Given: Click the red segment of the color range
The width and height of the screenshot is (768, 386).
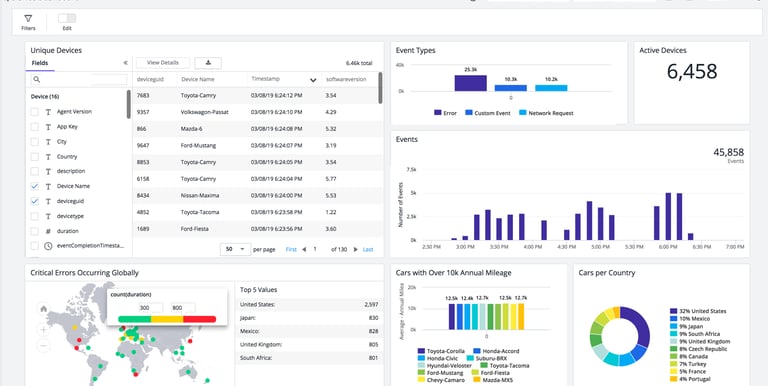Looking at the screenshot, I should pyautogui.click(x=200, y=319).
